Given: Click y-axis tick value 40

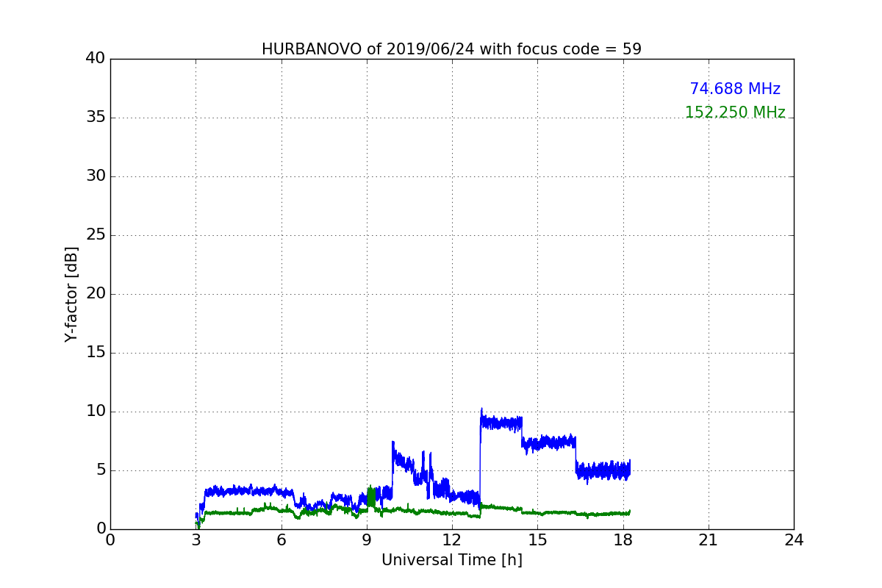Looking at the screenshot, I should coord(95,59).
